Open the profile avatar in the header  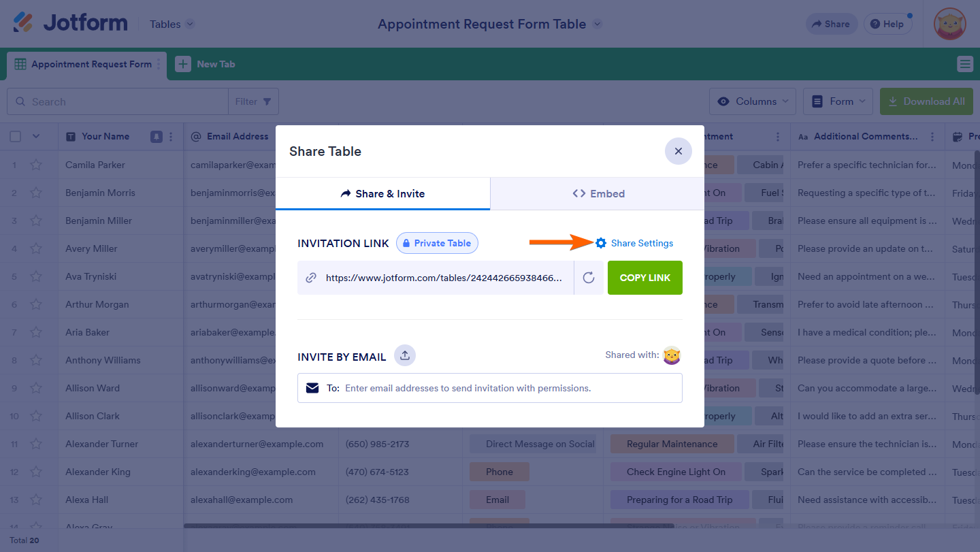pyautogui.click(x=949, y=24)
